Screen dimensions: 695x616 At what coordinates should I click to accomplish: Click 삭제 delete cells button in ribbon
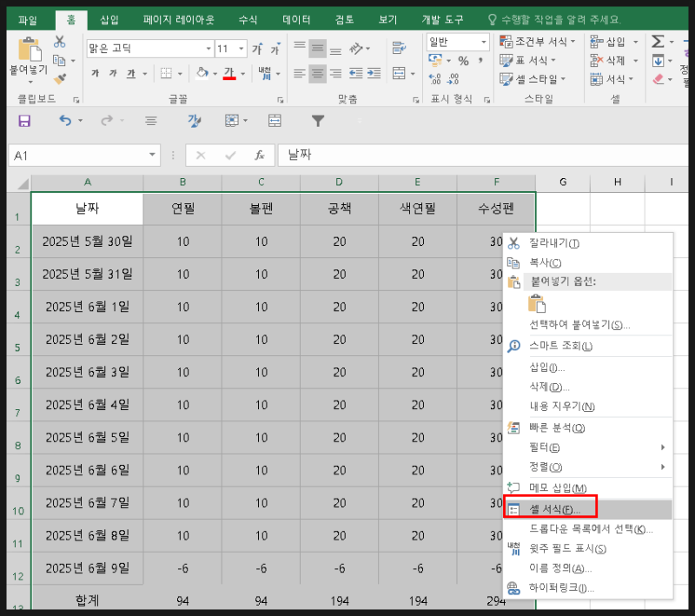click(607, 60)
